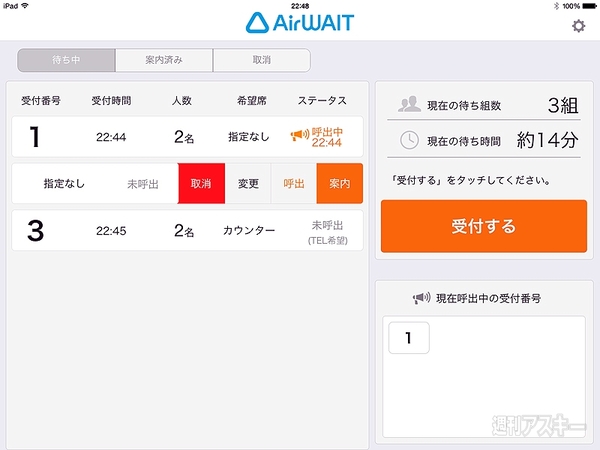Select reception number 1 row
Screen dimensions: 600x450
(x=188, y=137)
